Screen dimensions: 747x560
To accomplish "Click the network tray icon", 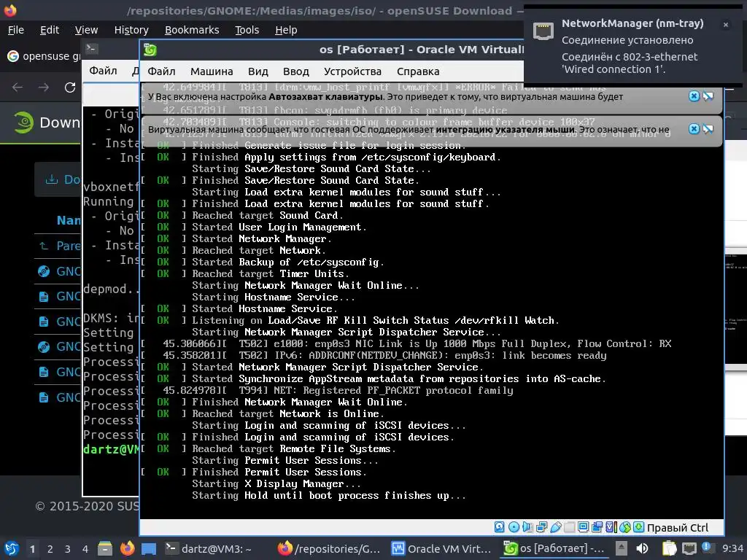I will (689, 548).
